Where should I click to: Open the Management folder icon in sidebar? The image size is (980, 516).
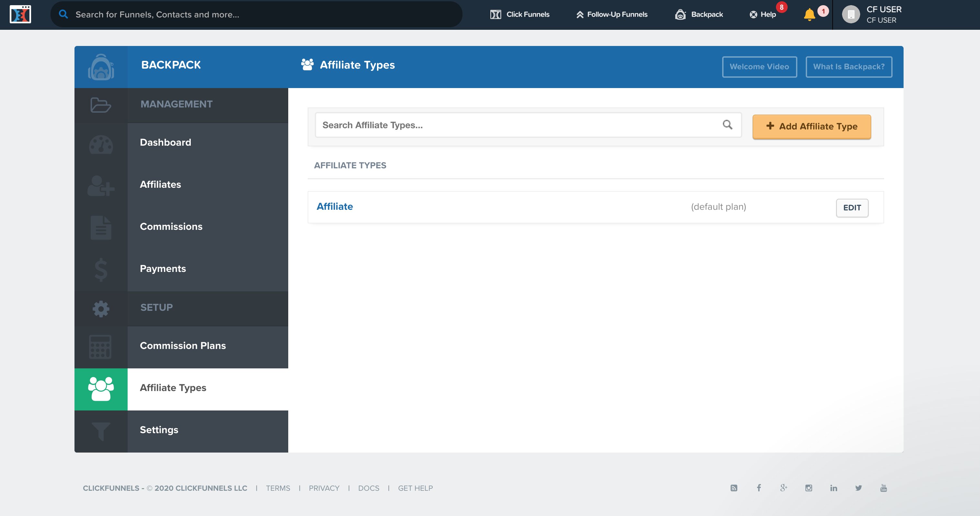coord(101,105)
